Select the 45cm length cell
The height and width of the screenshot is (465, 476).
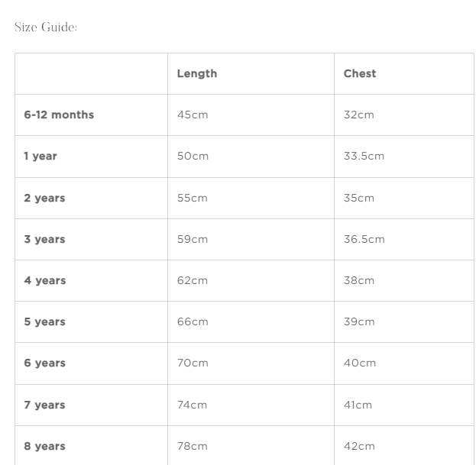pos(193,115)
